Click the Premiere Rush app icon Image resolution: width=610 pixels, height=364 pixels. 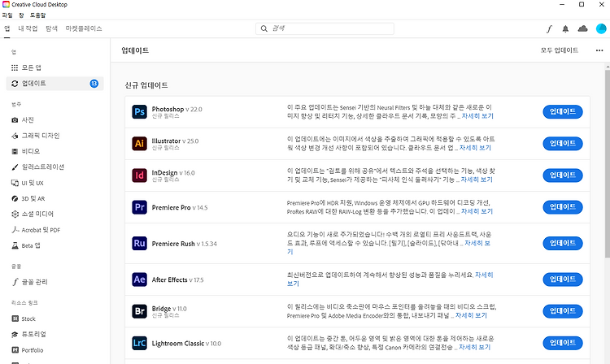tap(139, 243)
